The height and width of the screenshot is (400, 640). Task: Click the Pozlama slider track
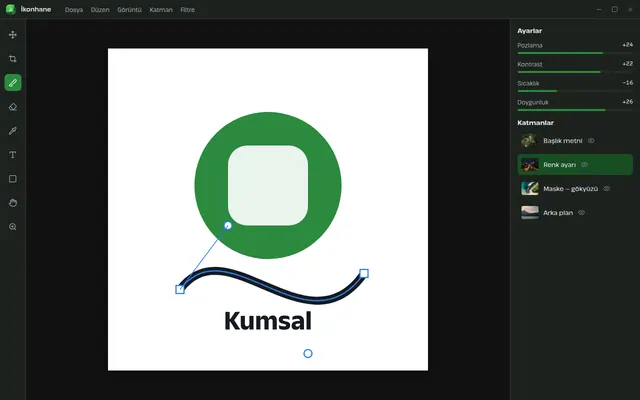575,53
